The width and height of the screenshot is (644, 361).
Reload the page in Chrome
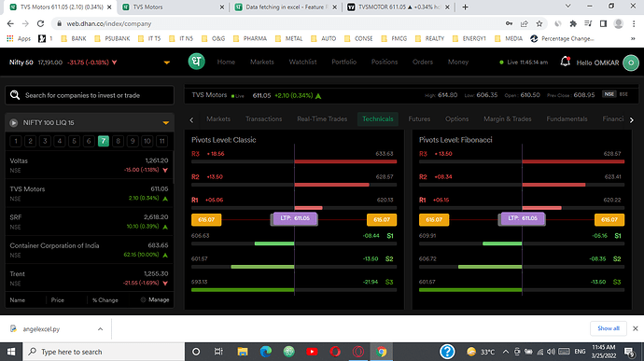pyautogui.click(x=40, y=24)
